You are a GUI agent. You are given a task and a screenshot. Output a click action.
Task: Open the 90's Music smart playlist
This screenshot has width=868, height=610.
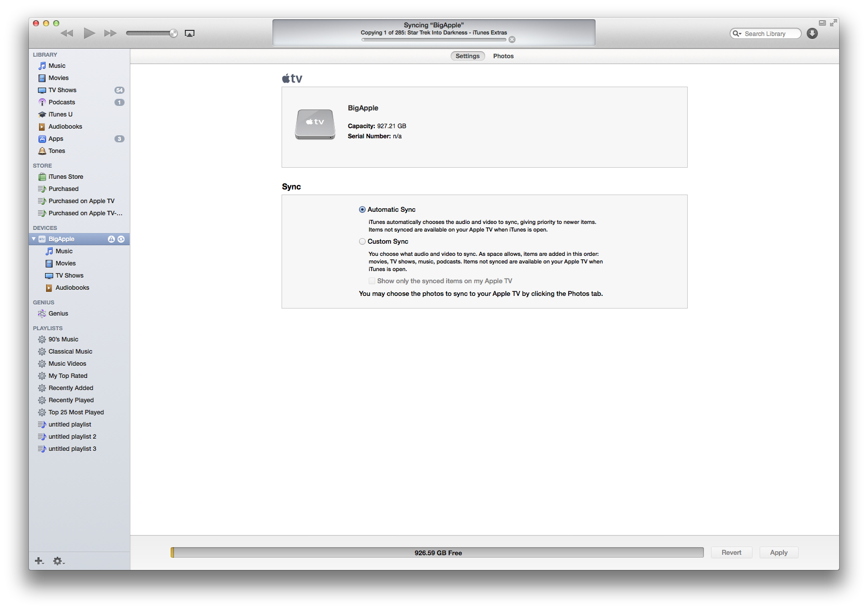pos(79,339)
